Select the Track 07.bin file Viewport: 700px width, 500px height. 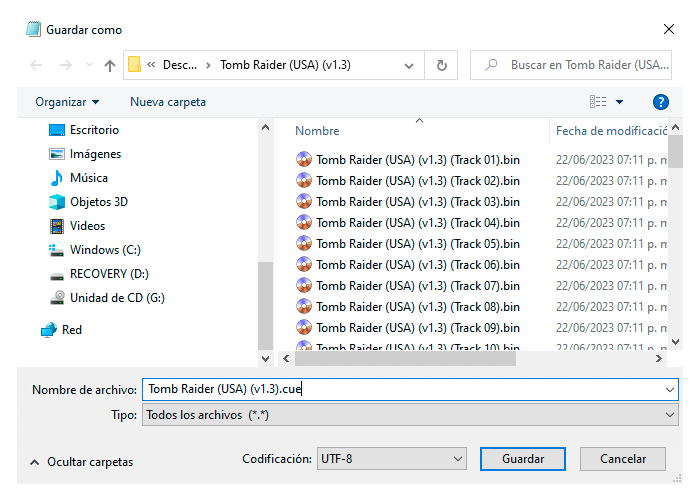418,286
